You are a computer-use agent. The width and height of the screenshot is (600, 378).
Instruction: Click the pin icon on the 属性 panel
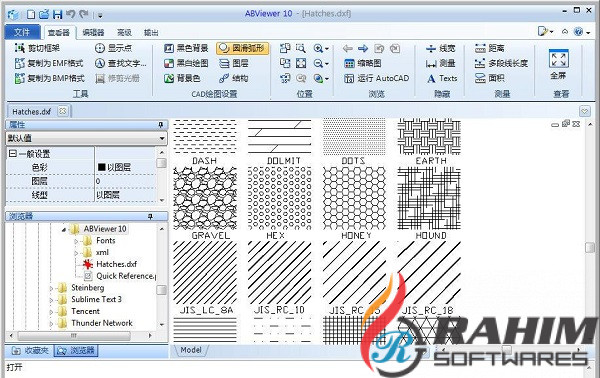(x=161, y=125)
